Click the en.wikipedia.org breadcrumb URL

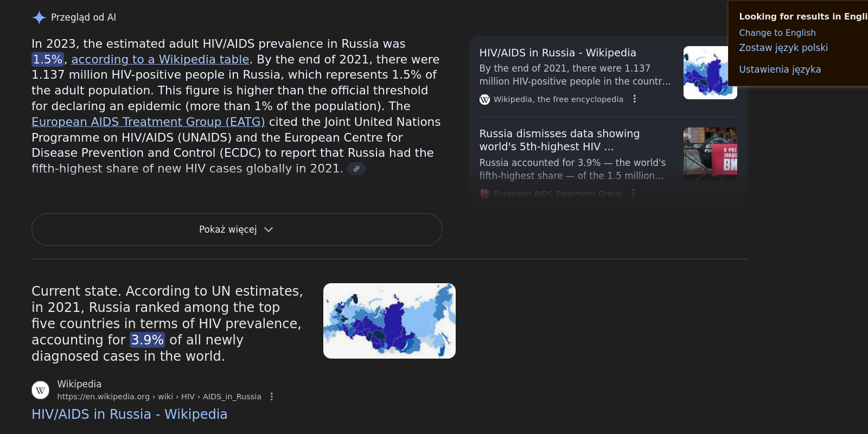coord(159,397)
